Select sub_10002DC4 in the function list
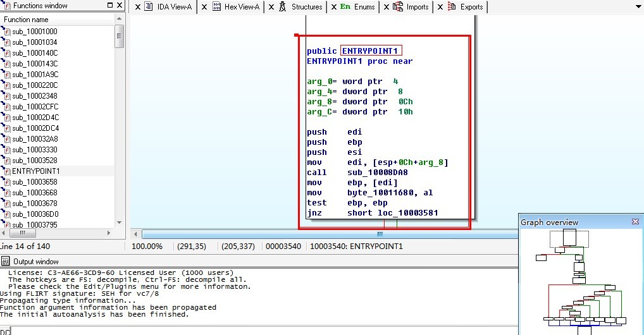Viewport: 644px width, 335px height. tap(35, 128)
